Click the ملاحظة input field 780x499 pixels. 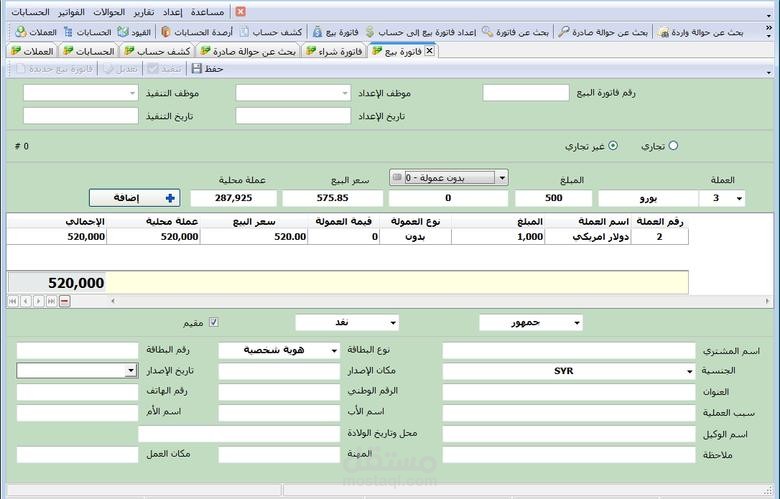pyautogui.click(x=569, y=455)
